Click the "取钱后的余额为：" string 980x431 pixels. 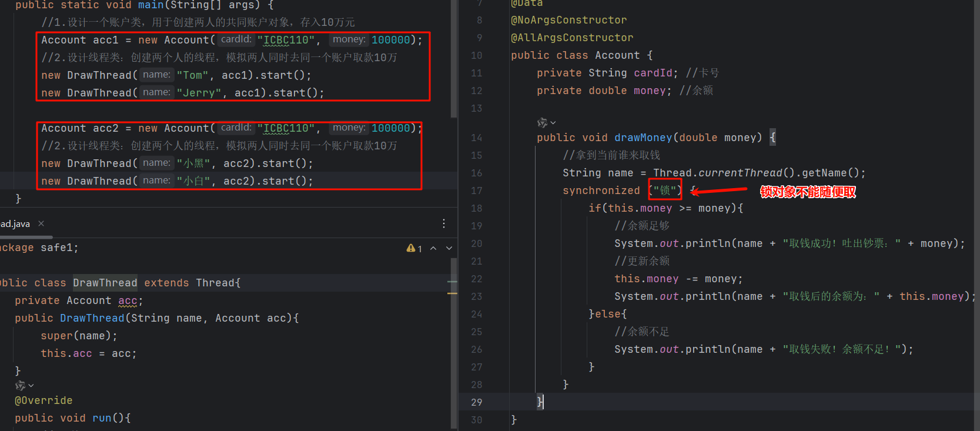(831, 296)
